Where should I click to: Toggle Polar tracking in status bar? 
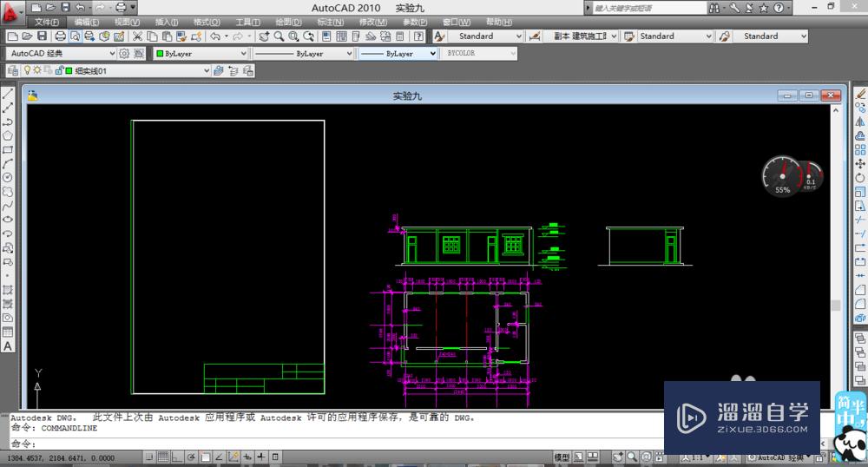[191, 457]
